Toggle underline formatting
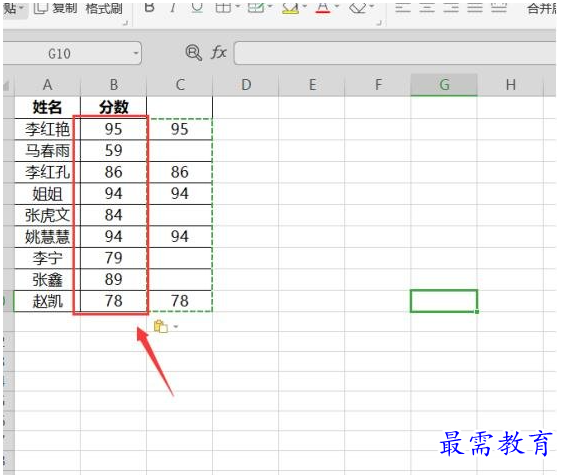Image resolution: width=561 pixels, height=475 pixels. (197, 7)
